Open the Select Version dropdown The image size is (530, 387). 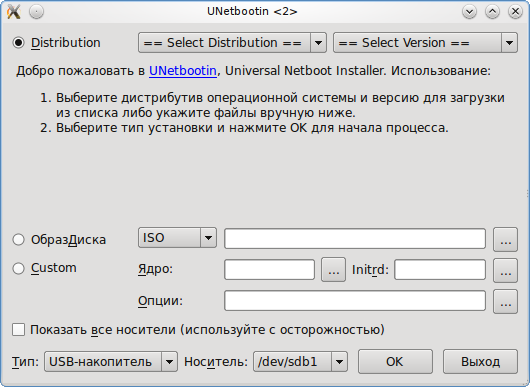coord(425,43)
